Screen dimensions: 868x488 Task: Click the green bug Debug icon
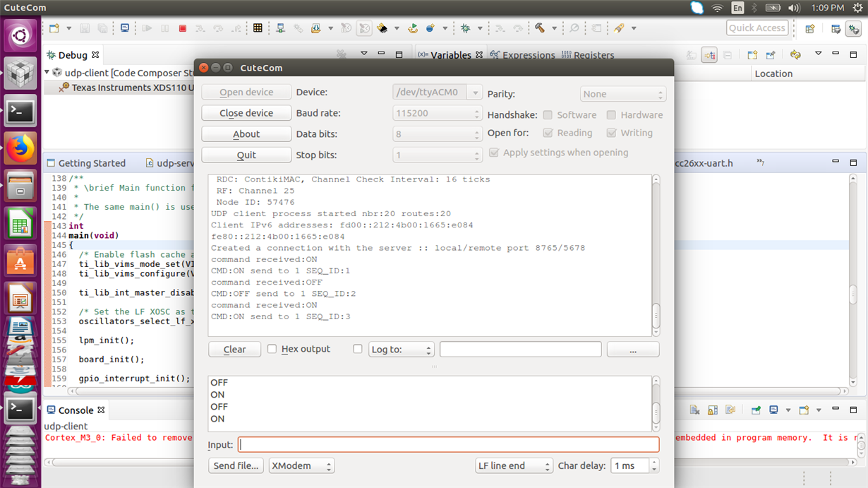(466, 28)
